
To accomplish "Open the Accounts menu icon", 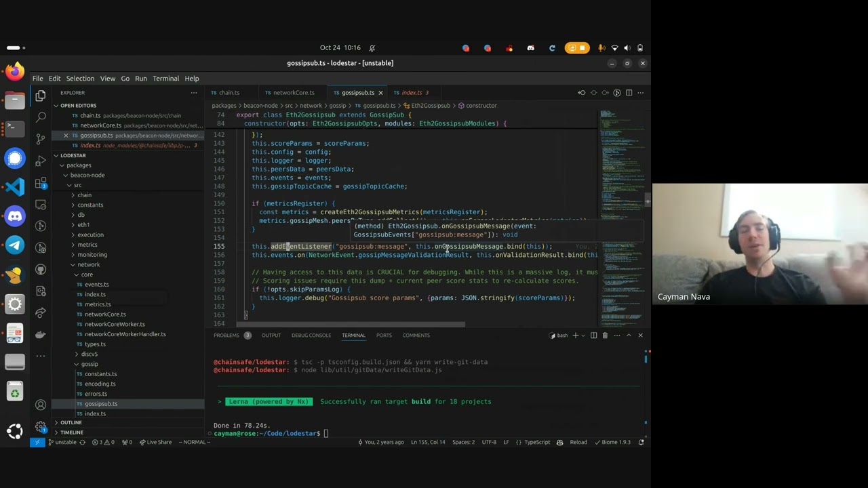I will (x=41, y=405).
